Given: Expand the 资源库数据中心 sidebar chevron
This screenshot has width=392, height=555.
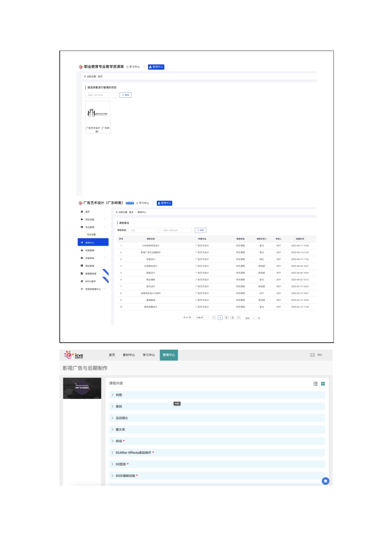Looking at the screenshot, I should coord(105,289).
